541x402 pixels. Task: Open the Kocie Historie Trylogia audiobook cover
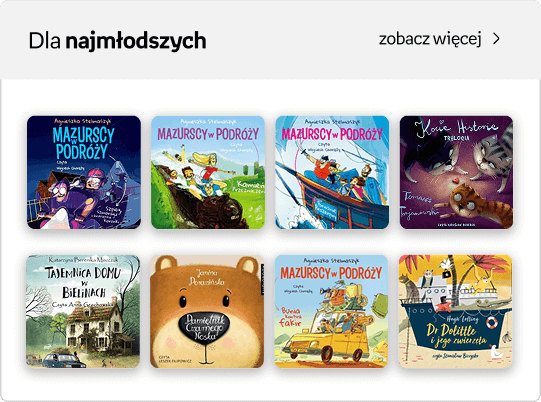click(x=456, y=172)
